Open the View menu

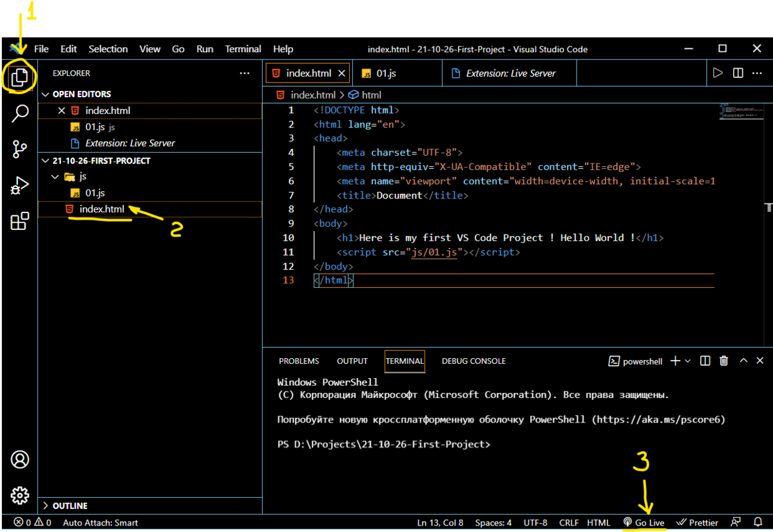(x=150, y=49)
